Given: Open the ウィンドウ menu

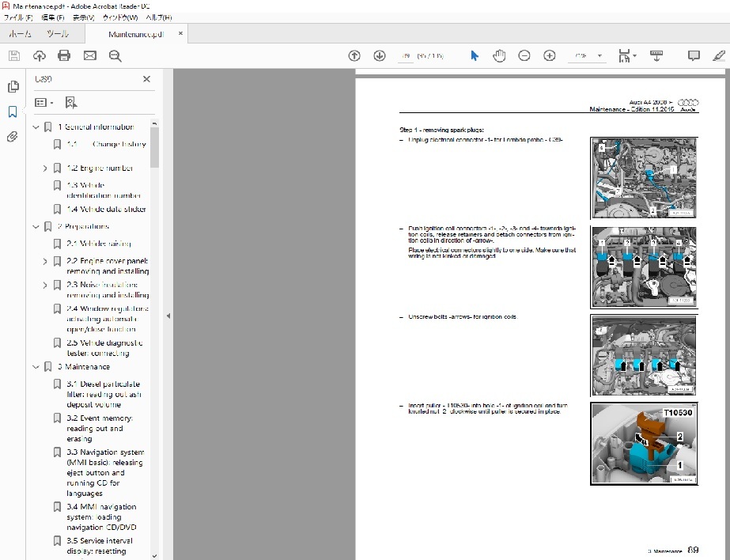Looking at the screenshot, I should [x=120, y=17].
